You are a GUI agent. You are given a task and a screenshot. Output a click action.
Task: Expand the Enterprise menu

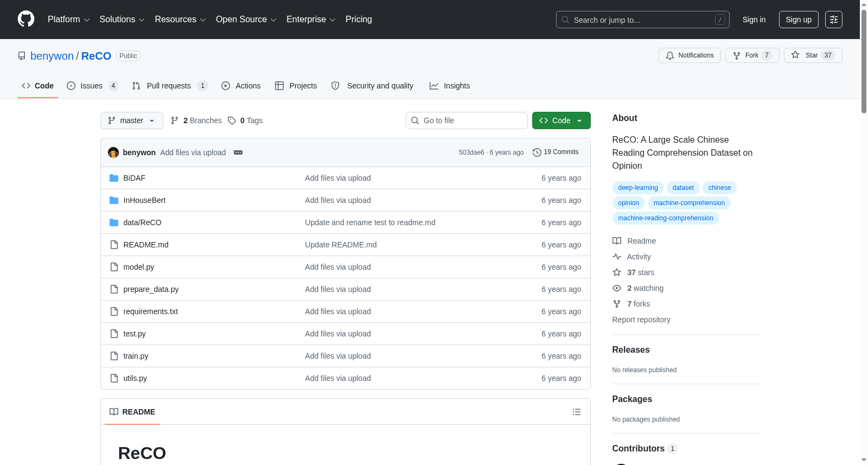[x=311, y=20]
